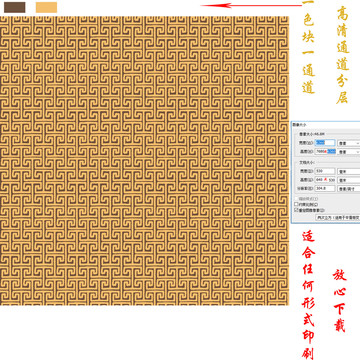Open the document width unit dropdown
The width and height of the screenshot is (360, 360).
(349, 171)
